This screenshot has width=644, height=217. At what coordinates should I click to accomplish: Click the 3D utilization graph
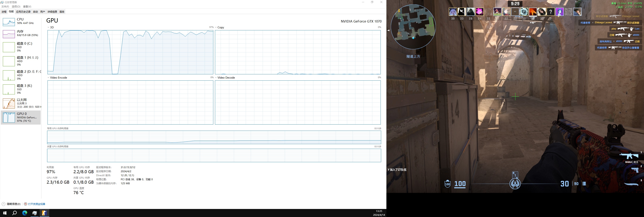coord(130,52)
